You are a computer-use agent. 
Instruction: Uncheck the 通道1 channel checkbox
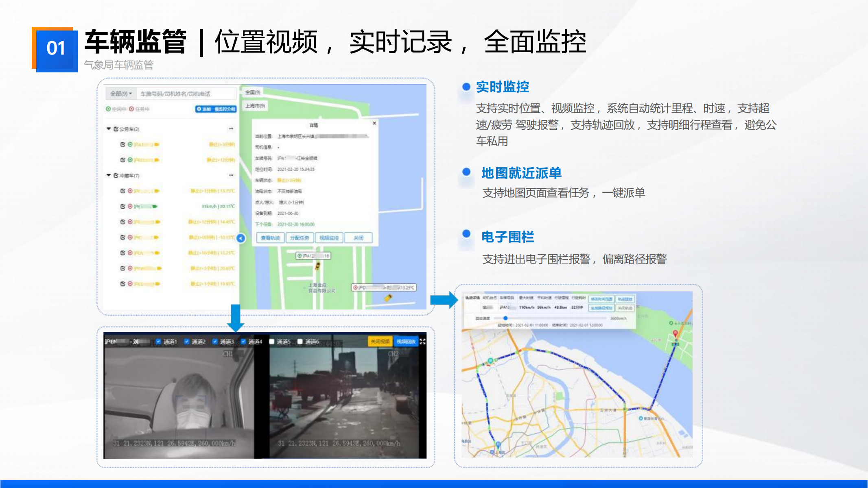(159, 342)
